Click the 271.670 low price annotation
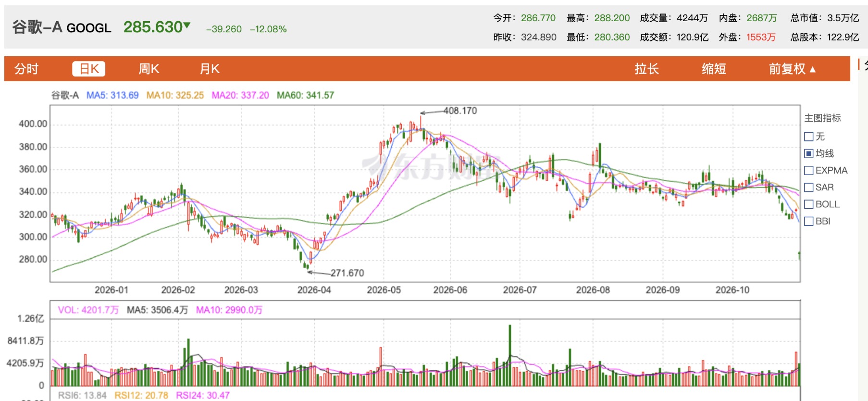The height and width of the screenshot is (401, 868). [347, 273]
